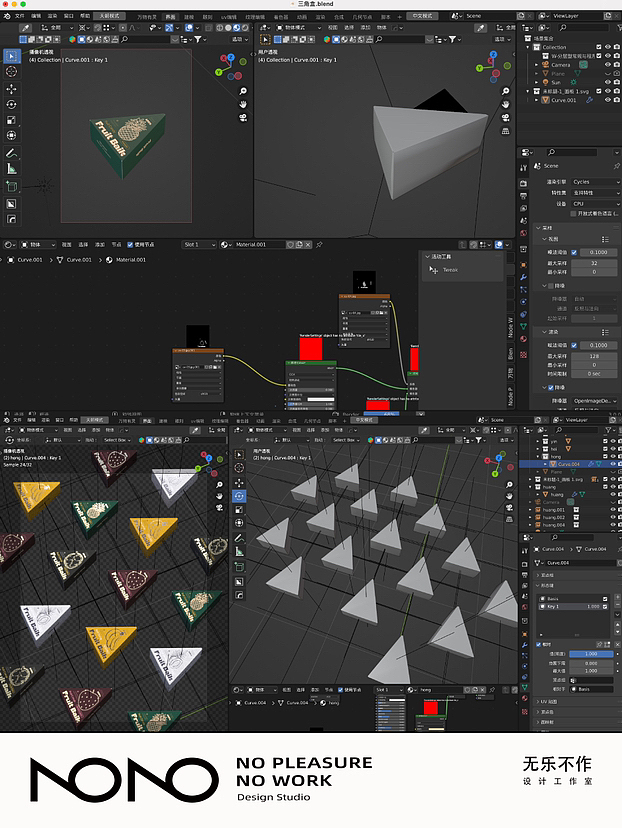Screen dimensions: 622x828
Task: Open the Help menu in top Blender window
Action: click(84, 16)
